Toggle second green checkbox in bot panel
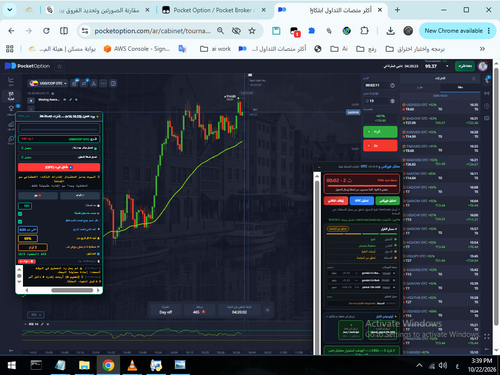The width and height of the screenshot is (500, 375). pos(20,222)
